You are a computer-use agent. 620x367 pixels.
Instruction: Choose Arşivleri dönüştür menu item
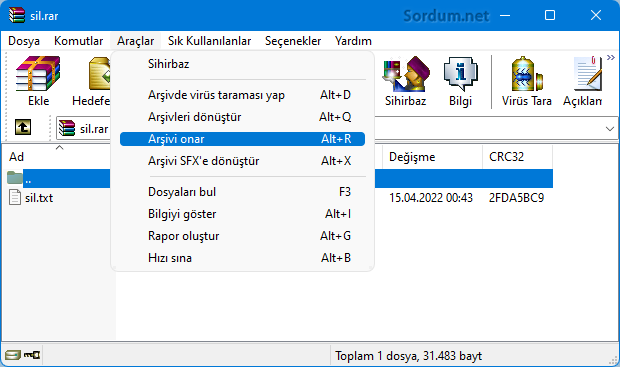pyautogui.click(x=242, y=117)
